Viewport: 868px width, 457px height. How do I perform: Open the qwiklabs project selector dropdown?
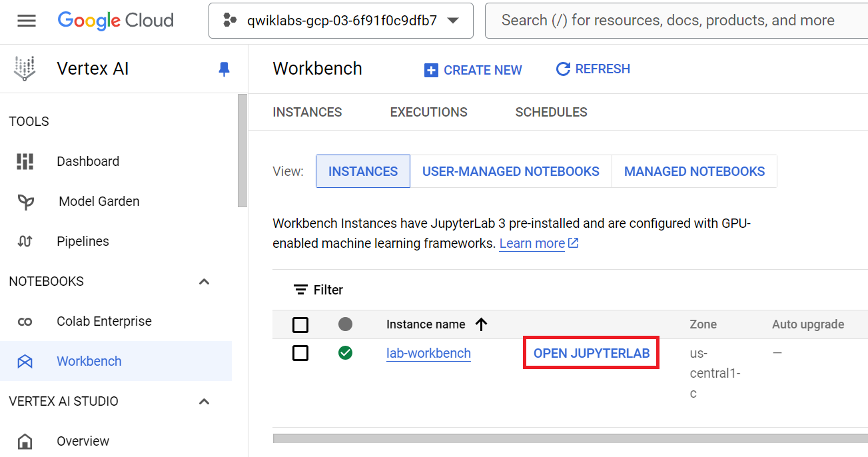point(341,21)
